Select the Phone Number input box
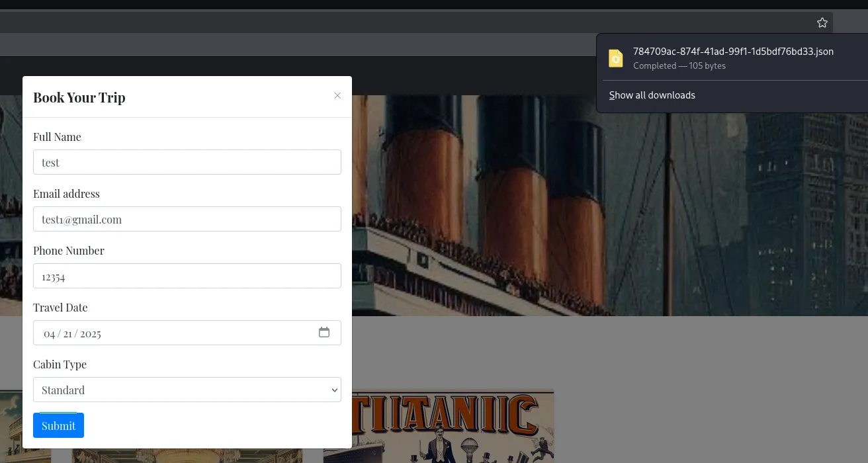The height and width of the screenshot is (463, 868). click(187, 276)
